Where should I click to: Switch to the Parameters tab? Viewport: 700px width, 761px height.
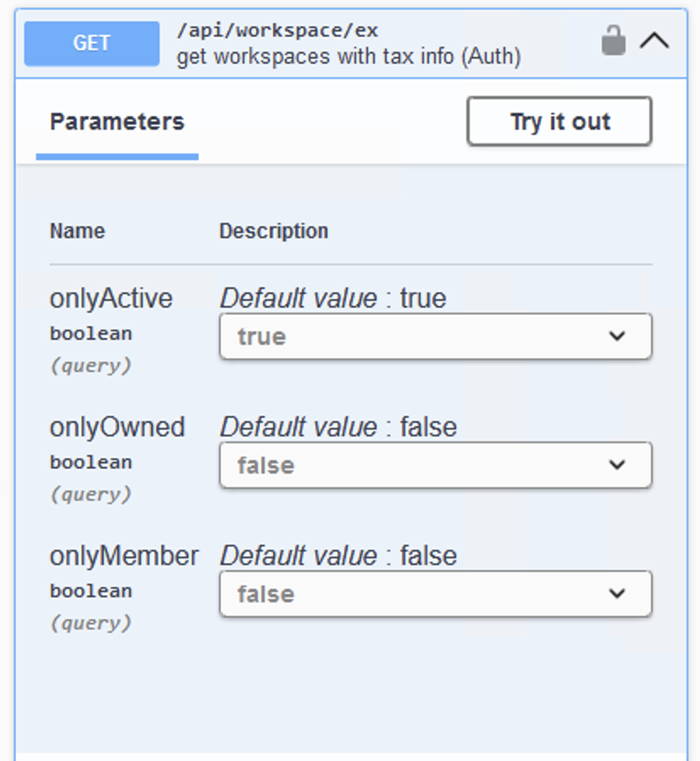(x=117, y=122)
